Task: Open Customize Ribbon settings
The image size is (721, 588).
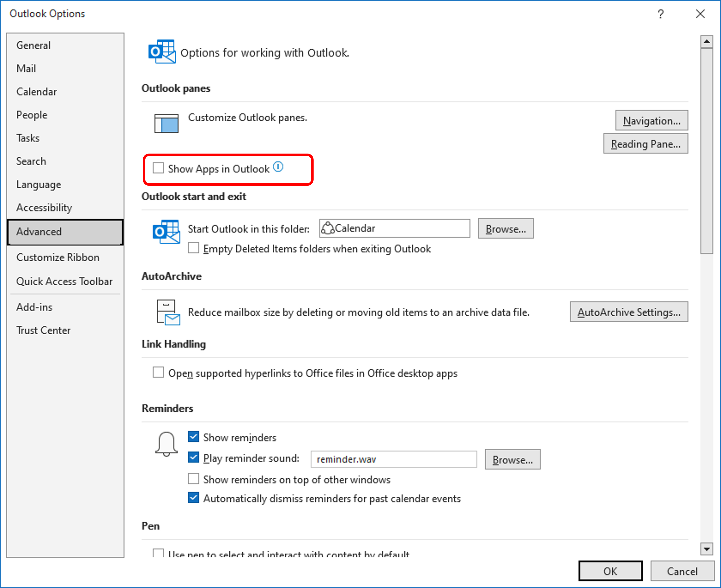Action: 65,257
